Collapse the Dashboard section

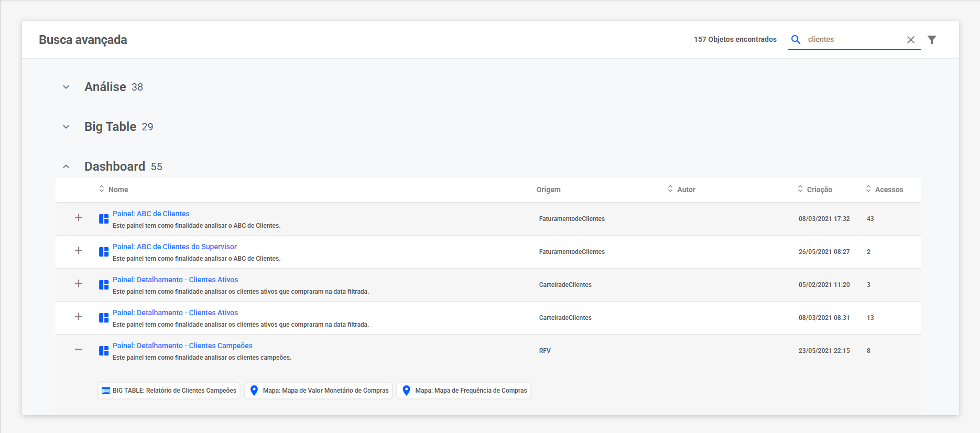pyautogui.click(x=66, y=166)
